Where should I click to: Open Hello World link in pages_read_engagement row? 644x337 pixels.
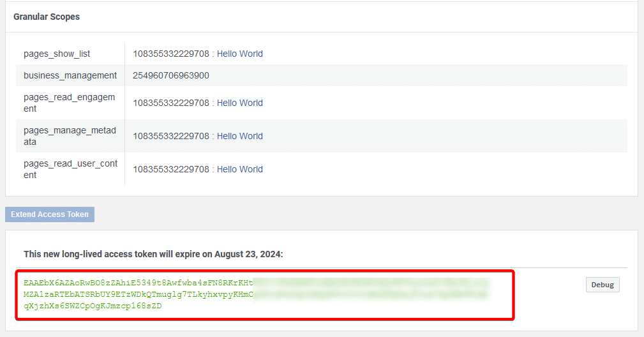click(x=240, y=103)
